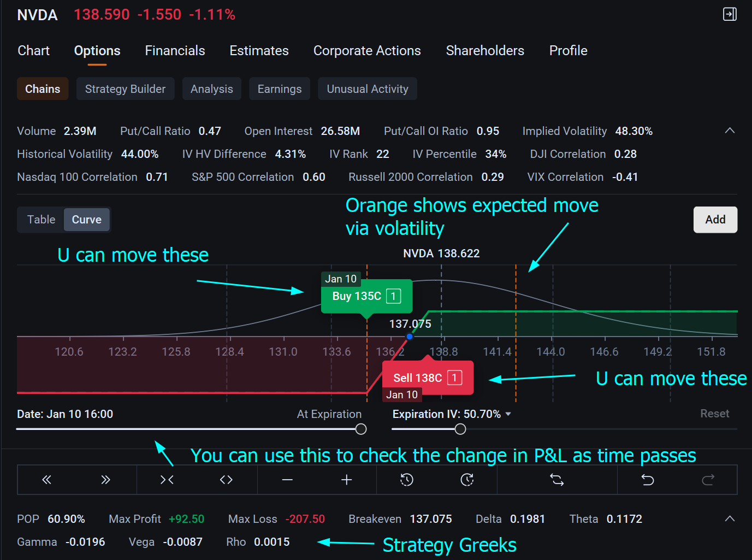
Task: Click the Add button
Action: click(715, 220)
